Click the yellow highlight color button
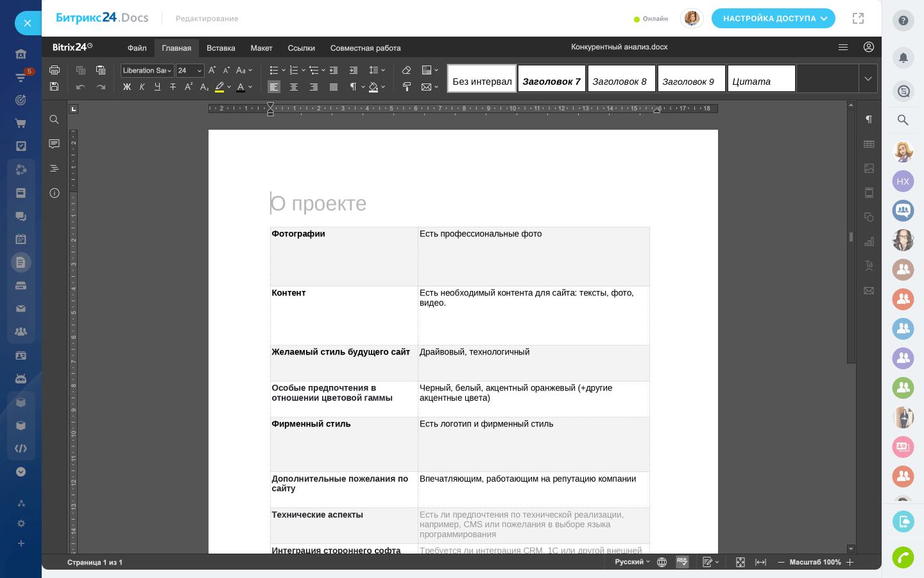924x578 pixels. [219, 87]
